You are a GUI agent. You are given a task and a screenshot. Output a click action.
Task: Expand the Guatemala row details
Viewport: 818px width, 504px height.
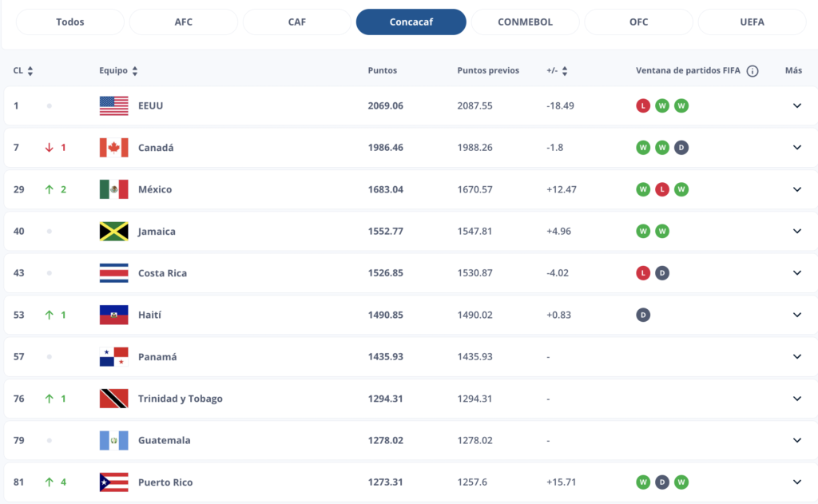pos(797,440)
